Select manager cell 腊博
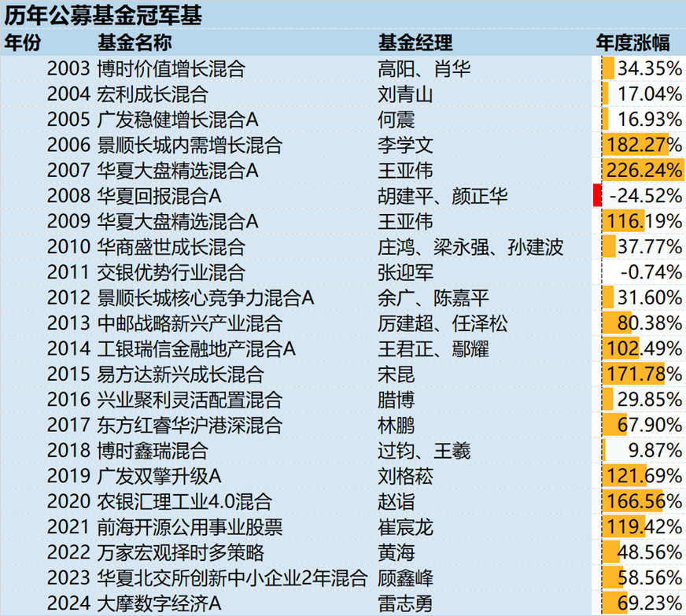The height and width of the screenshot is (616, 686). [x=396, y=399]
